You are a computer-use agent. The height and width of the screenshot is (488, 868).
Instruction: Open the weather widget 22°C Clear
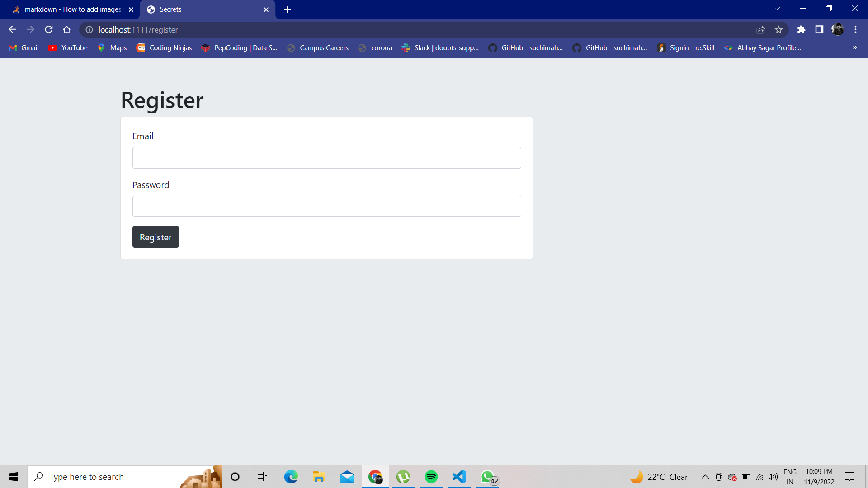pos(659,477)
